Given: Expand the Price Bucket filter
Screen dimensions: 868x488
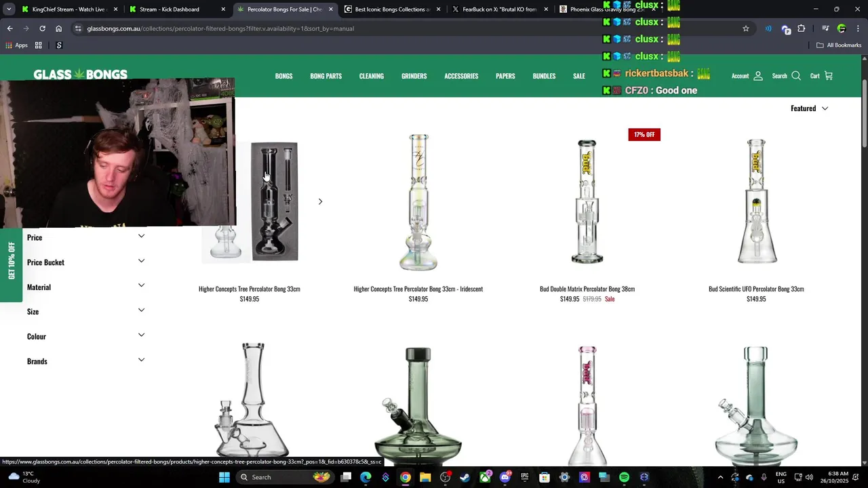Looking at the screenshot, I should [85, 262].
